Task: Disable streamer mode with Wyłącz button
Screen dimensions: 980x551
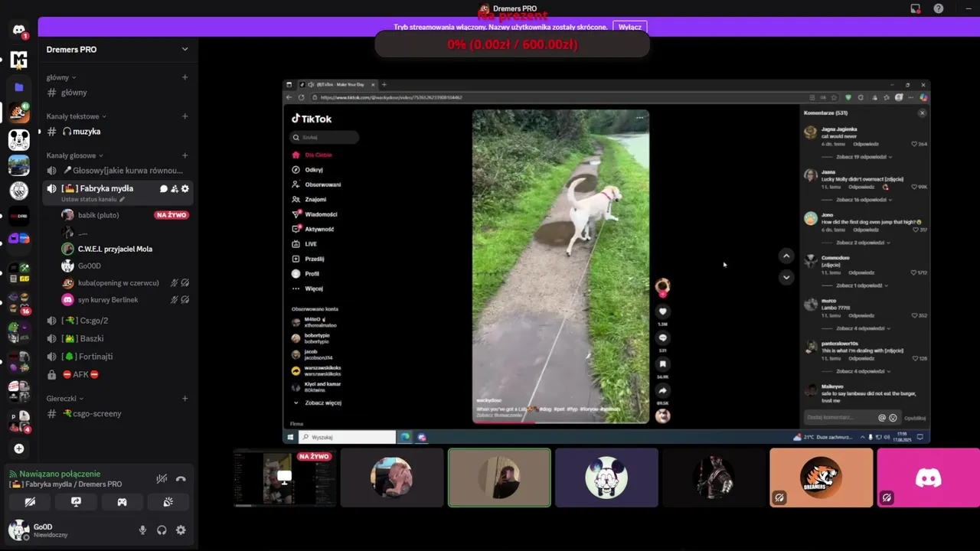Action: pyautogui.click(x=630, y=27)
